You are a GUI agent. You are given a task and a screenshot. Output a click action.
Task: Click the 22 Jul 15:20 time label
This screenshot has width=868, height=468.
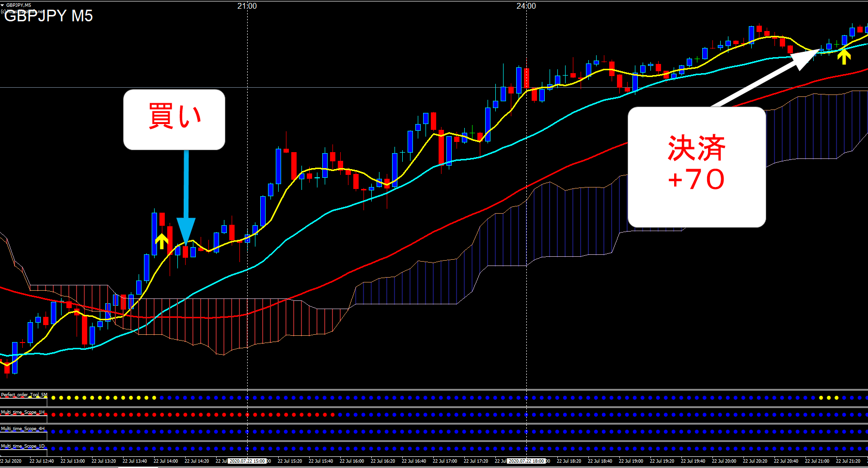(x=290, y=461)
